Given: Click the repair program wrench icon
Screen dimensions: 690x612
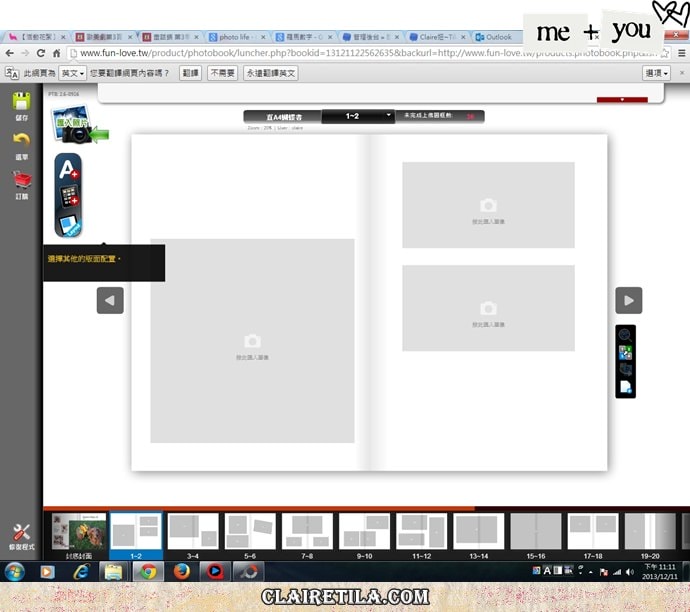Looking at the screenshot, I should [x=21, y=535].
